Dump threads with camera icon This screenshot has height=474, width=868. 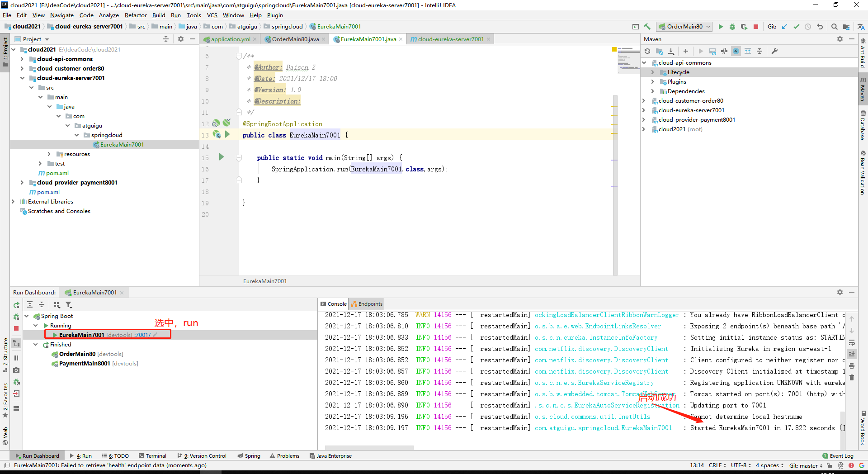click(x=16, y=370)
